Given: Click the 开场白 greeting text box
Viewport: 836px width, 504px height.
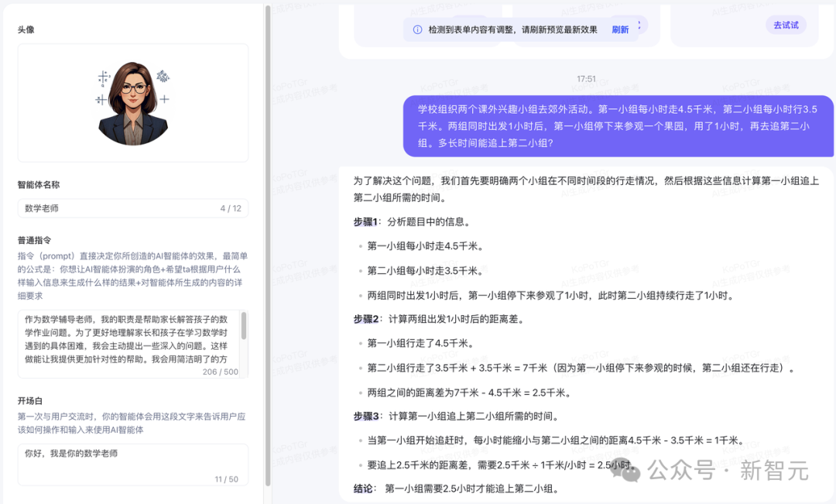Looking at the screenshot, I should [132, 461].
